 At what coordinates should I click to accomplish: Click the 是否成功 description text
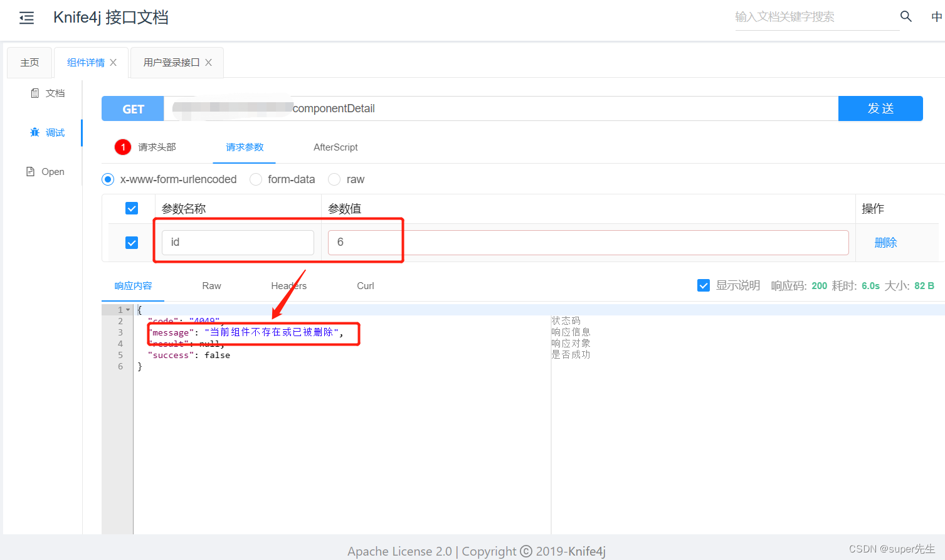(571, 354)
